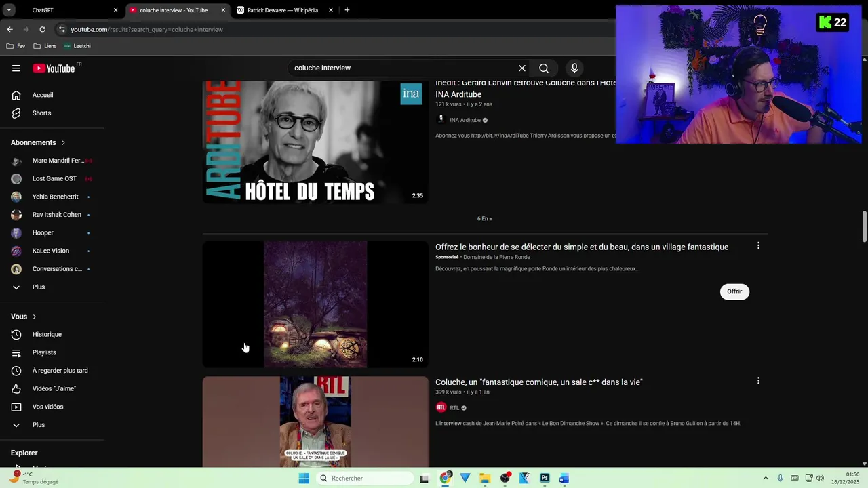Open the Liens bookmarks folder

point(45,46)
